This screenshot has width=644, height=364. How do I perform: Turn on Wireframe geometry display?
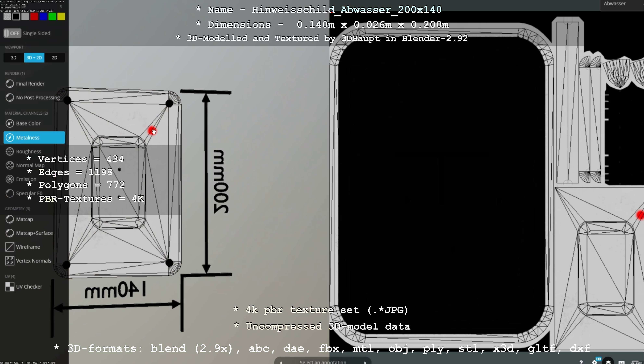[x=28, y=247]
